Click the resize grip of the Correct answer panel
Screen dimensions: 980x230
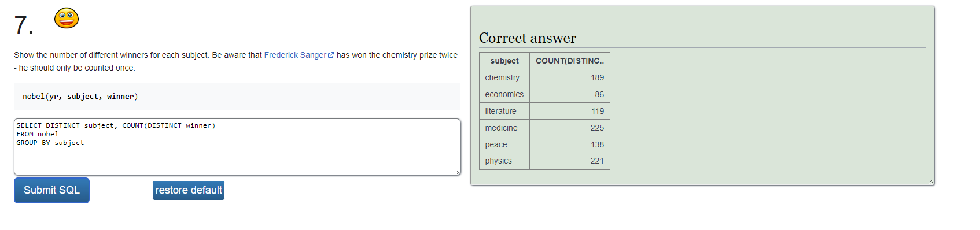click(931, 181)
